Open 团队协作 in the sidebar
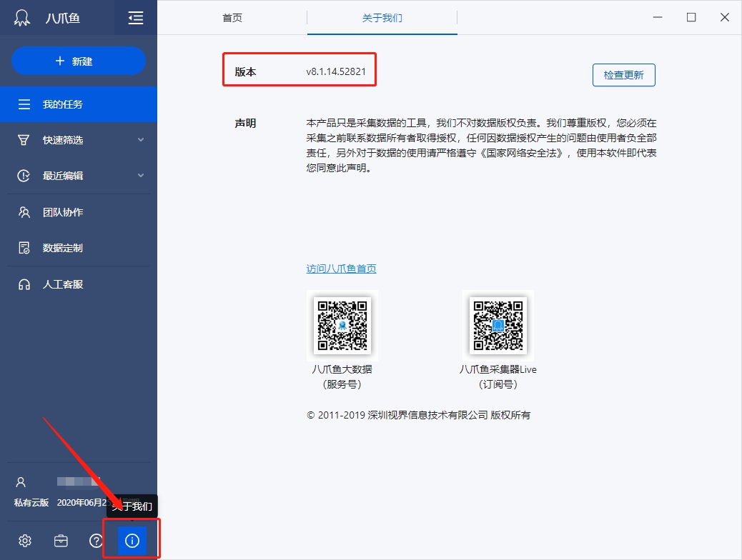This screenshot has width=742, height=560. [x=79, y=212]
